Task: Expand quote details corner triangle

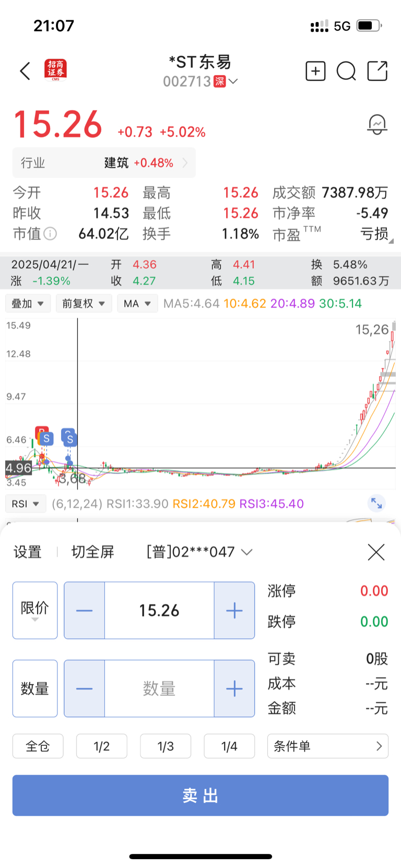Action: point(391,241)
